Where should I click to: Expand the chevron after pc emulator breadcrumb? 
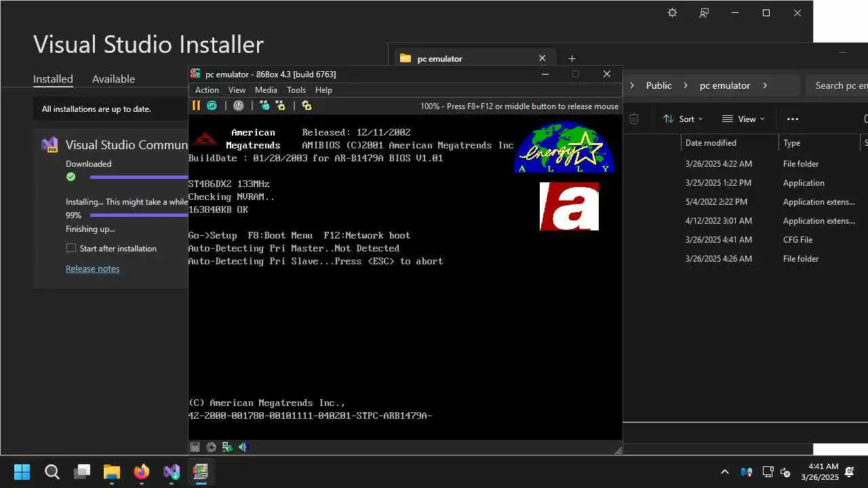click(x=765, y=85)
